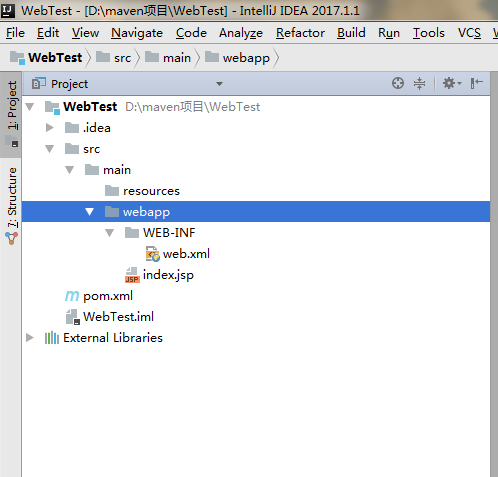Screen dimensions: 498x477
Task: Open the Build menu
Action: 351,33
